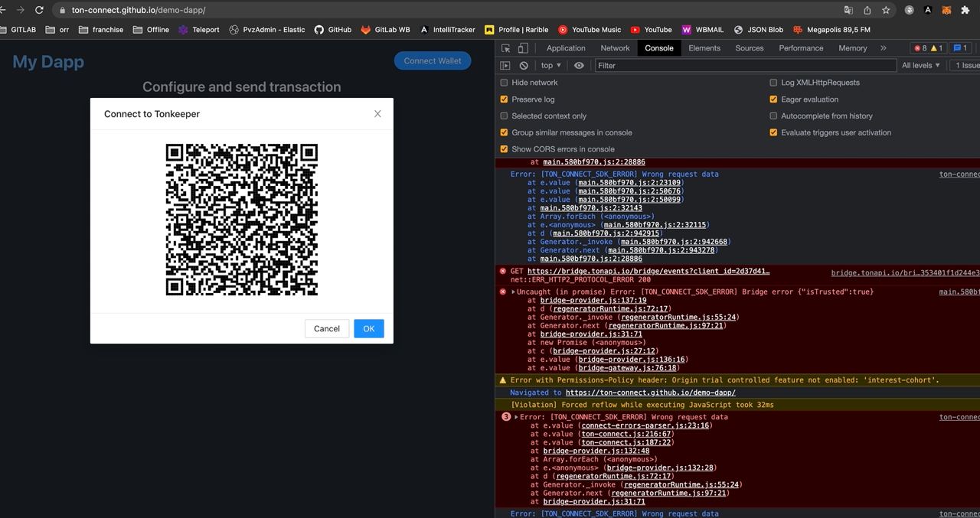
Task: Open the franchise bookmarks folder
Action: point(101,30)
